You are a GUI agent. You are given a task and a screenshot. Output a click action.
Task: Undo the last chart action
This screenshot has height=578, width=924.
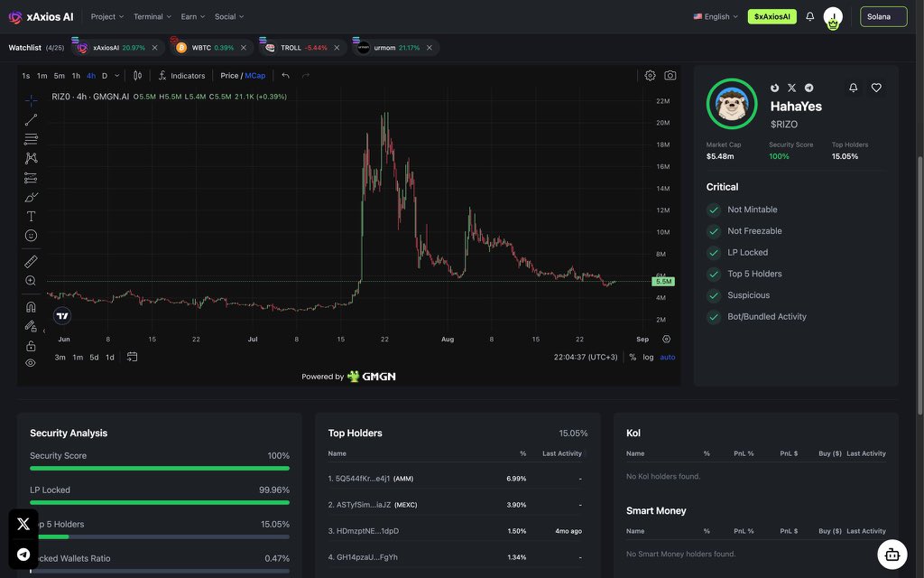(x=286, y=76)
